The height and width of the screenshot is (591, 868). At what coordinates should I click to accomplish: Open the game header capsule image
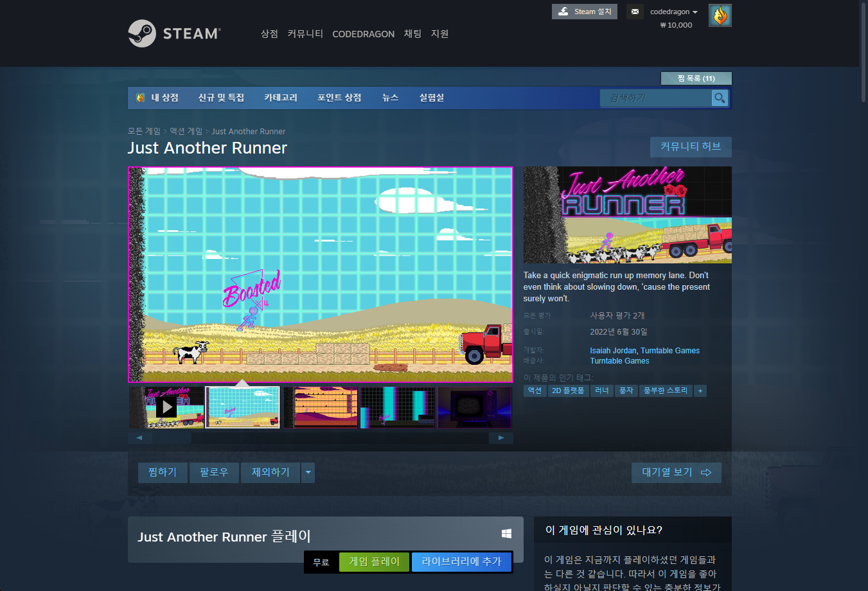click(x=628, y=215)
